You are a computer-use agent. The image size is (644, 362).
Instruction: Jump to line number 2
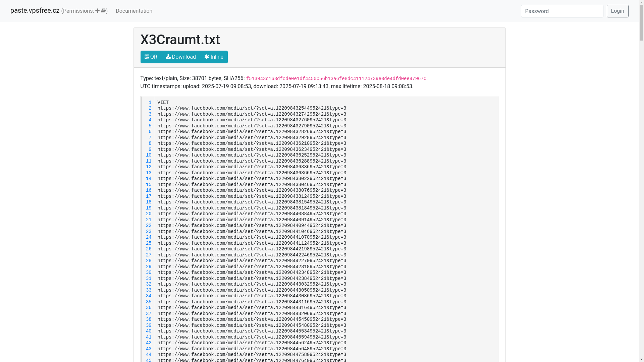pyautogui.click(x=150, y=108)
